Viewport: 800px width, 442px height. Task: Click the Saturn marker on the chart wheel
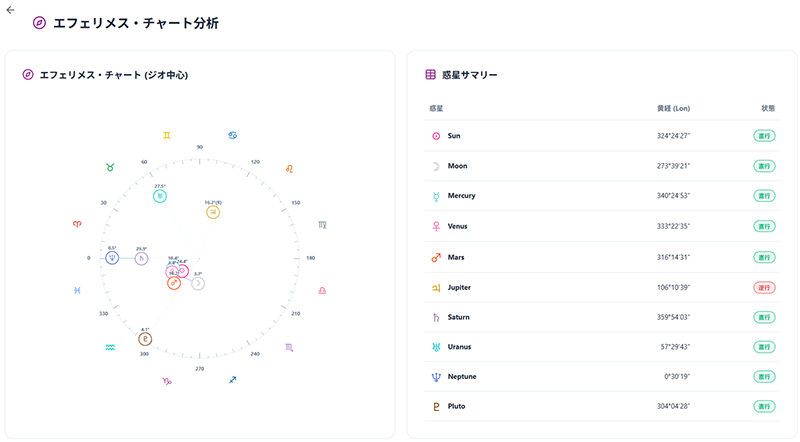[x=142, y=258]
